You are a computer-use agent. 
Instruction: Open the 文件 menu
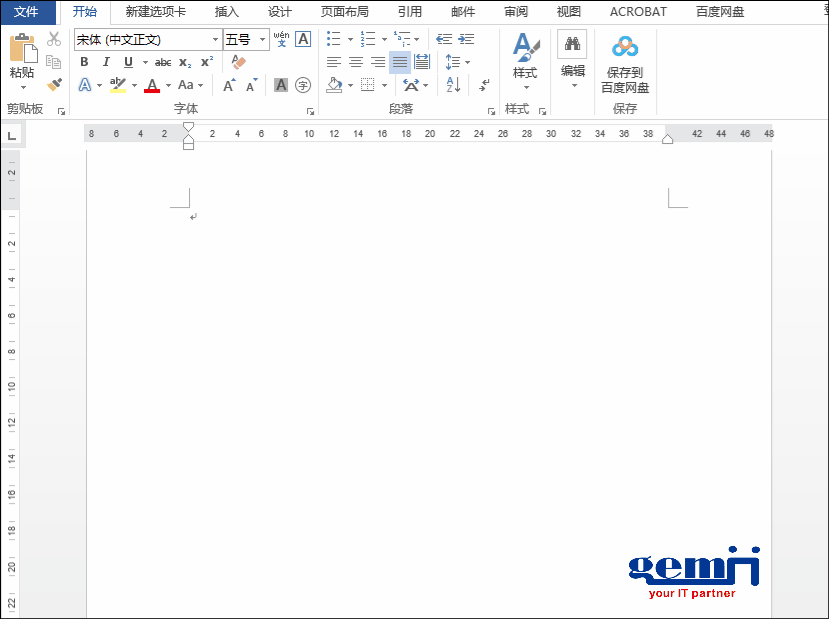pyautogui.click(x=28, y=11)
